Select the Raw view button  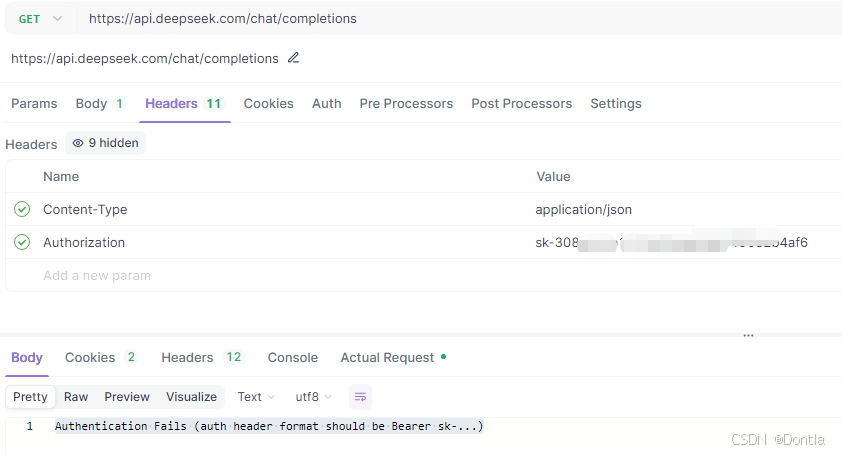(x=76, y=396)
